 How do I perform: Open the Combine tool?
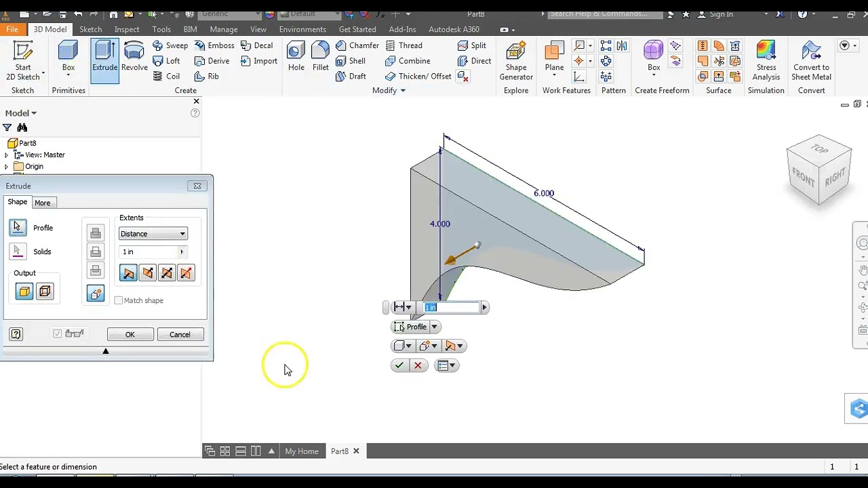tap(408, 61)
